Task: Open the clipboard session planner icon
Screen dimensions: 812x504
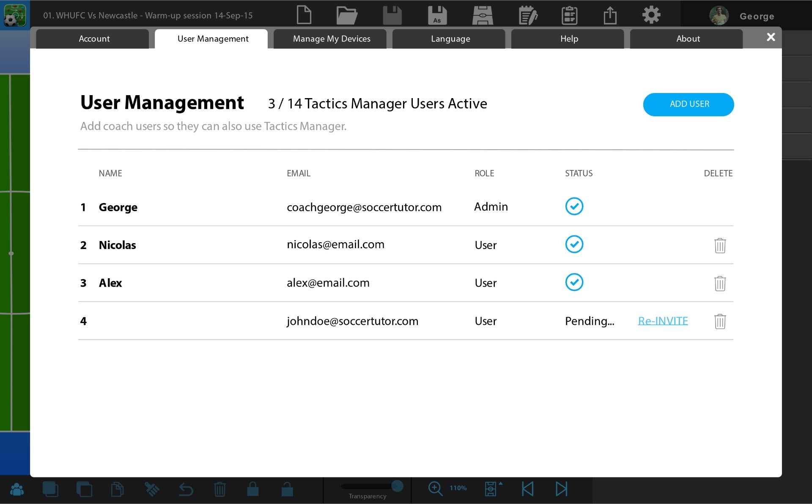Action: 569,15
